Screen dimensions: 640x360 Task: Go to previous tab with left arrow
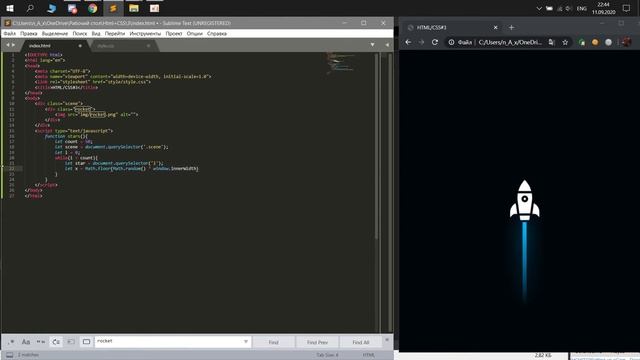click(x=7, y=45)
